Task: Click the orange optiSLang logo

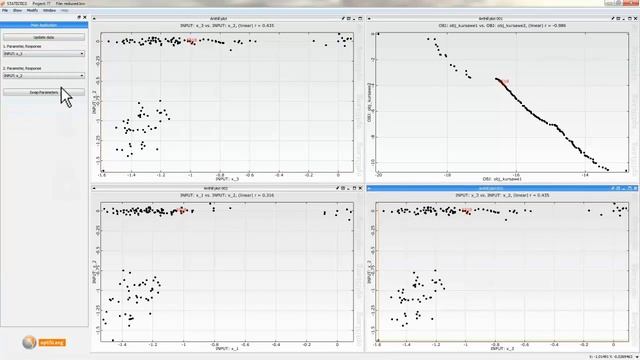Action: [x=44, y=342]
